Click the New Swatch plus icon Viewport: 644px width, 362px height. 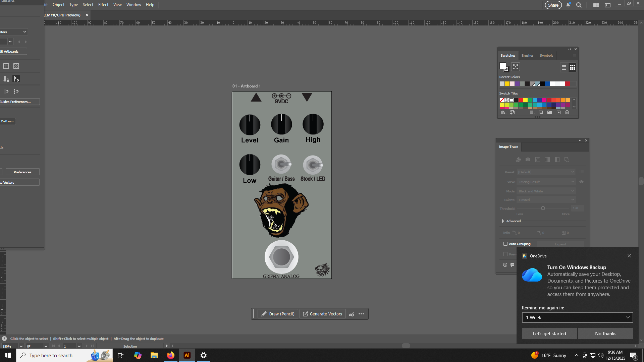tap(558, 113)
